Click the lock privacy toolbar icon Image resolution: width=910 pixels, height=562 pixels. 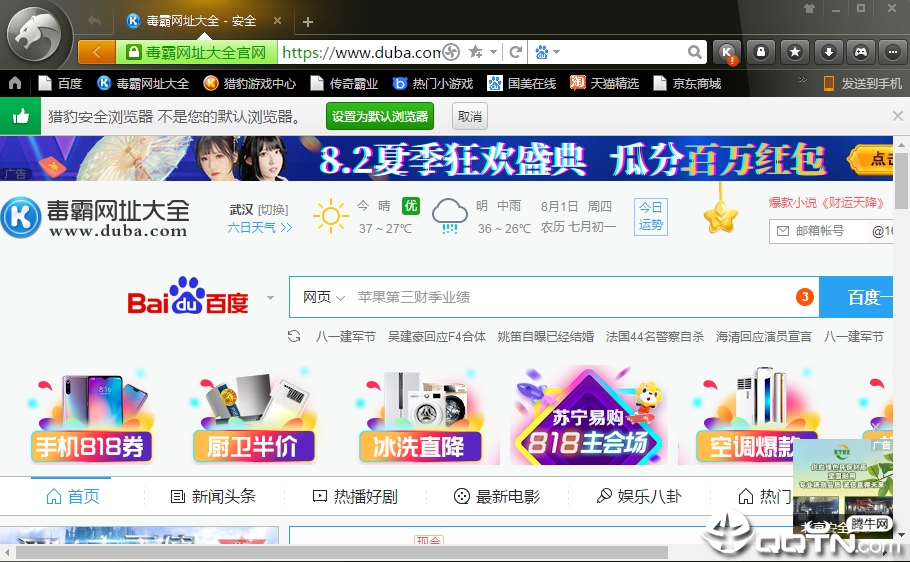click(761, 52)
